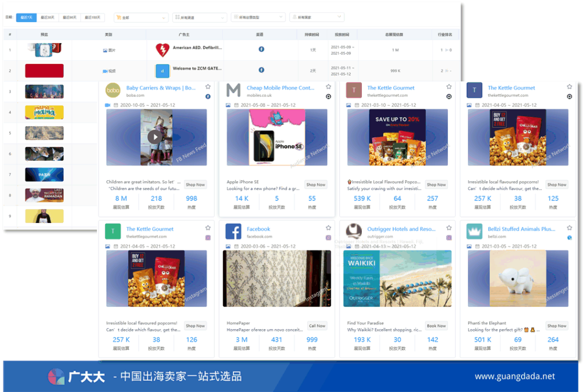Click the 行业排名 column header
This screenshot has height=392, width=585.
coord(445,34)
